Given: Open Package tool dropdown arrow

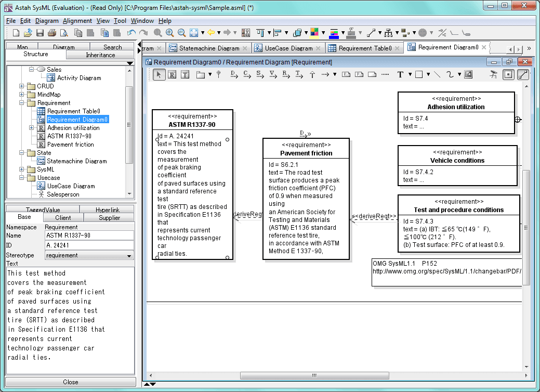Looking at the screenshot, I should (210, 74).
